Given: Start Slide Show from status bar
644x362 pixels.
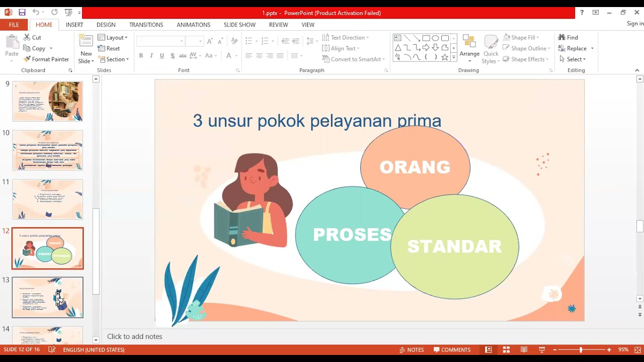Looking at the screenshot, I should tap(542, 349).
